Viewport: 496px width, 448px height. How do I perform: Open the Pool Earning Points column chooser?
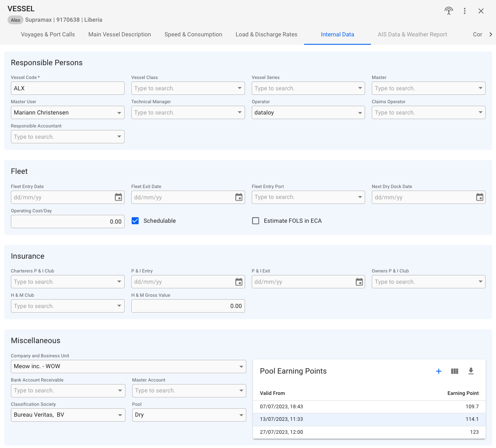tap(455, 371)
